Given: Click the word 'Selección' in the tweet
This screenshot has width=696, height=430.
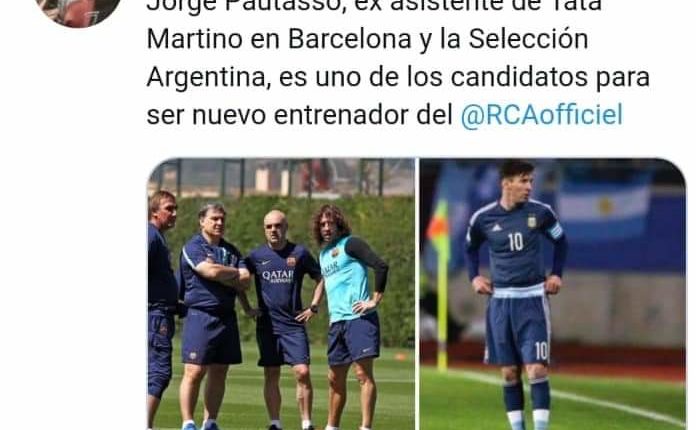Looking at the screenshot, I should coord(528,39).
